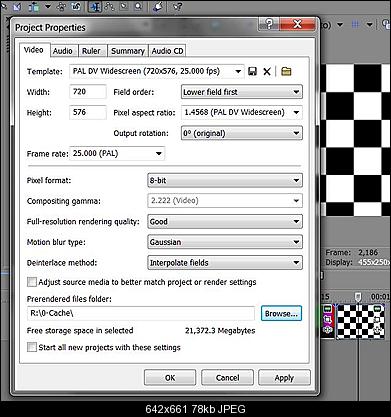Open Generated Media icon on checkerboard event
The image size is (391, 417).
377,309
